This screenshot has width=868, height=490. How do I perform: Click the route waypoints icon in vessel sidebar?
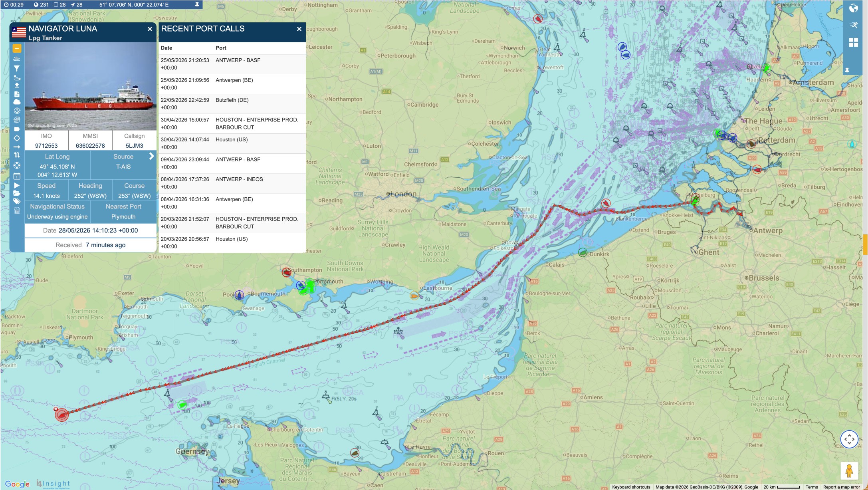coord(17,77)
